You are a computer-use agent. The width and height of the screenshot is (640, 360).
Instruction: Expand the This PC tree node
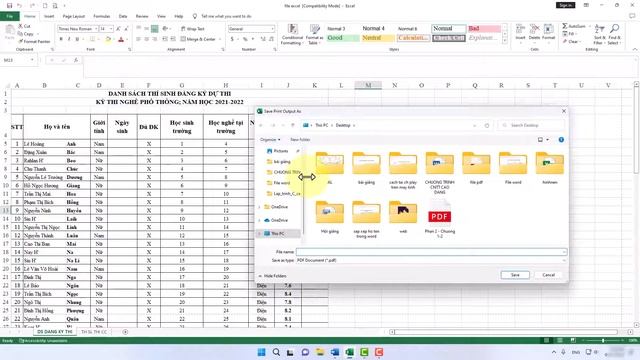[259, 233]
